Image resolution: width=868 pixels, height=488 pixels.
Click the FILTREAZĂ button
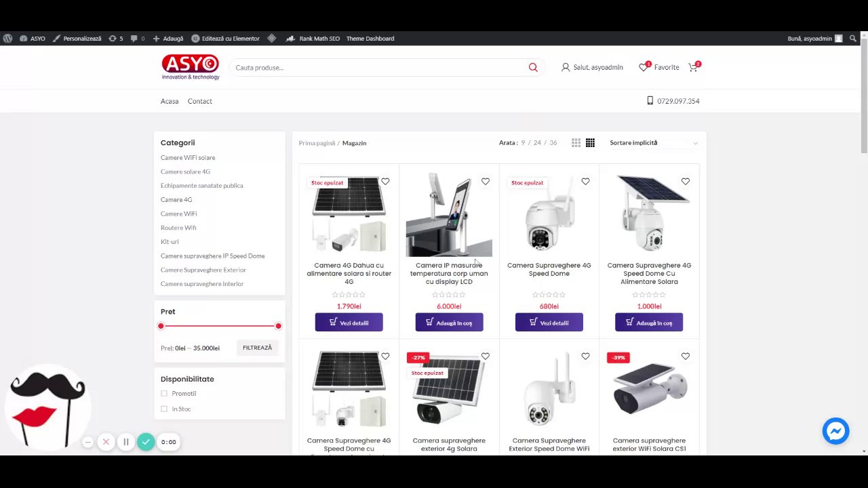(x=258, y=348)
